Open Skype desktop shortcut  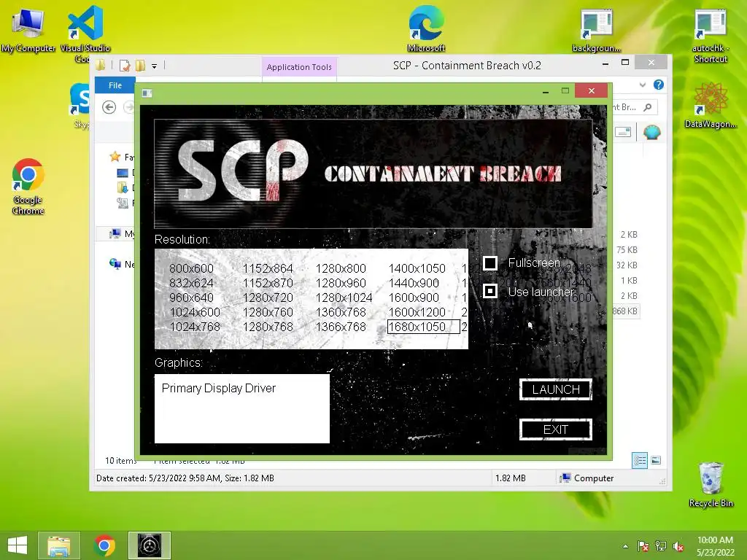[x=80, y=106]
